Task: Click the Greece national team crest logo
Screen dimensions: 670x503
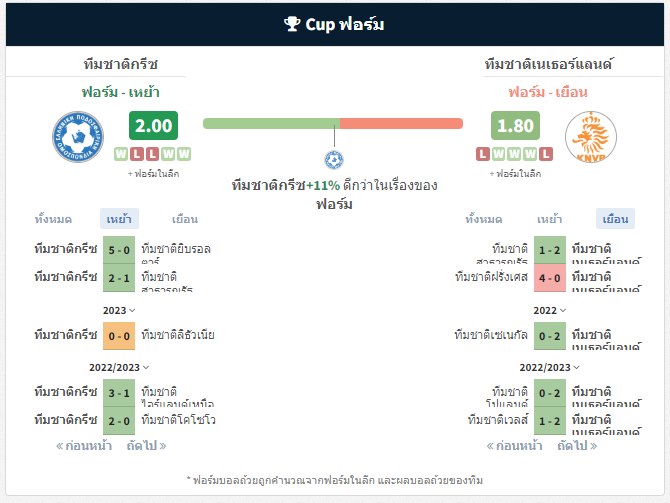Action: pos(78,137)
